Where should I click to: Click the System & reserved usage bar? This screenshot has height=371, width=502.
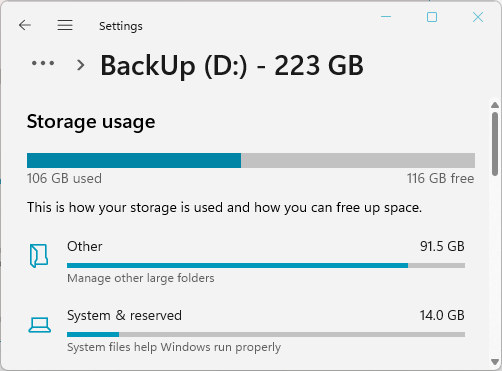click(266, 334)
